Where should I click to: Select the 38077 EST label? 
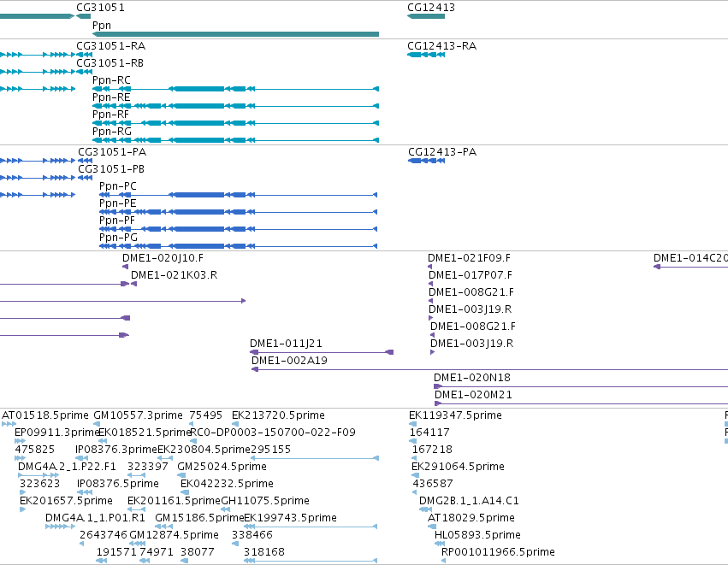[198, 553]
